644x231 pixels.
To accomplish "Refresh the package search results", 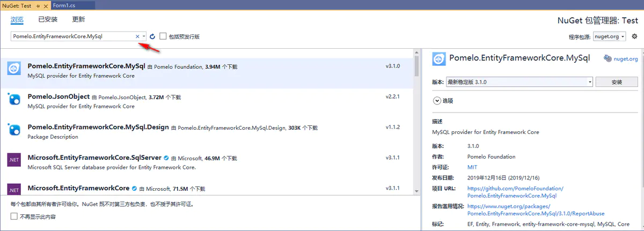I will (152, 36).
